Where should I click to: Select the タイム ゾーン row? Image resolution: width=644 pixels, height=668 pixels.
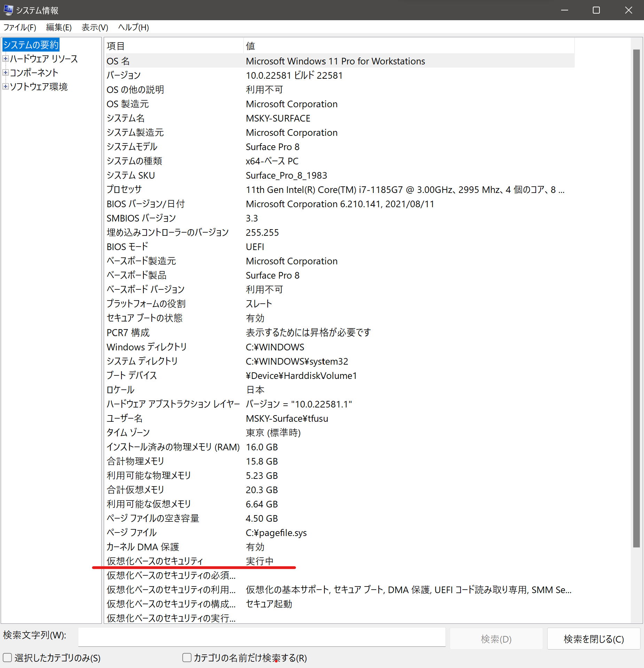(x=339, y=433)
